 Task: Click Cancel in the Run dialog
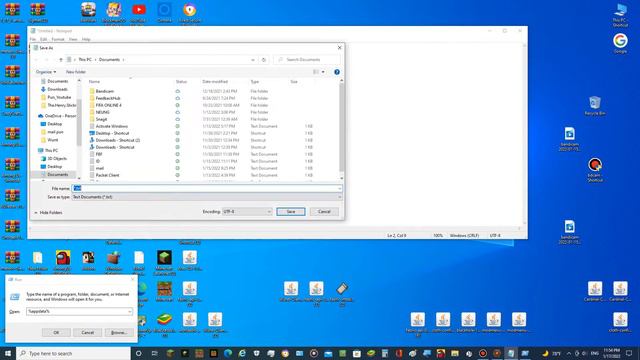(87, 332)
